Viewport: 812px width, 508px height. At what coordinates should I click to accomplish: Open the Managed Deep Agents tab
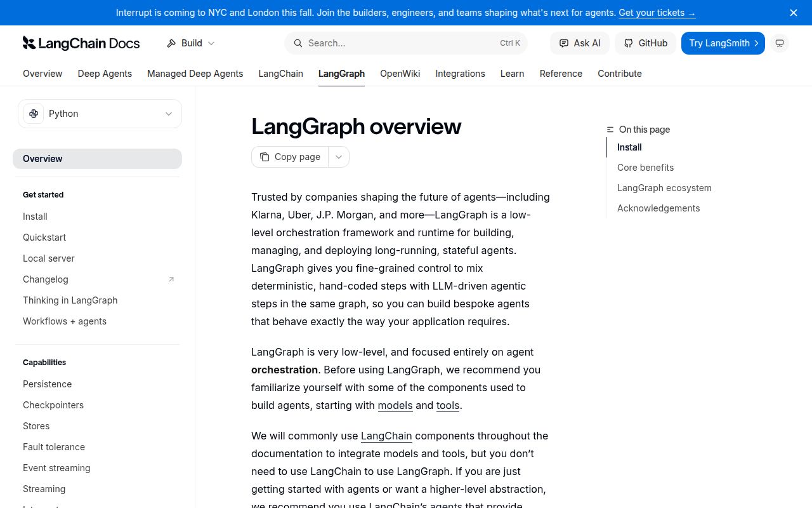click(x=195, y=74)
